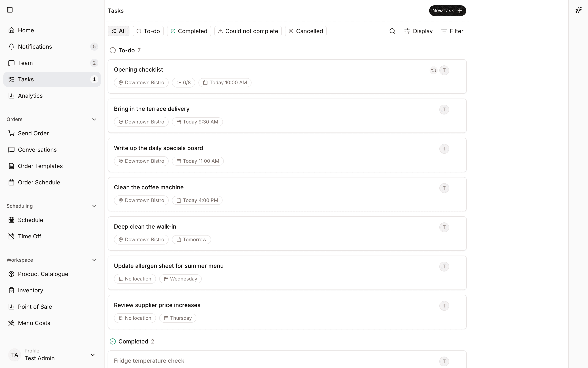Open Team in the sidebar
The height and width of the screenshot is (368, 588).
[52, 63]
